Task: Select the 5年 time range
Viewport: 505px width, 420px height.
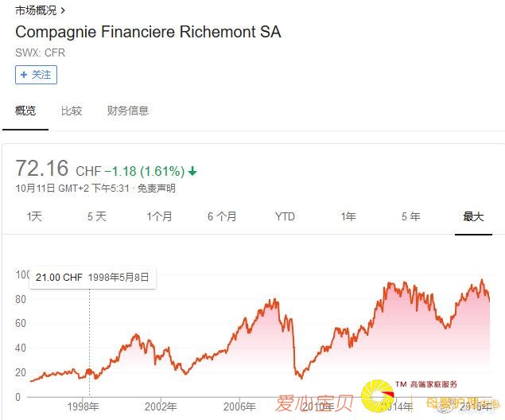Action: [x=410, y=216]
